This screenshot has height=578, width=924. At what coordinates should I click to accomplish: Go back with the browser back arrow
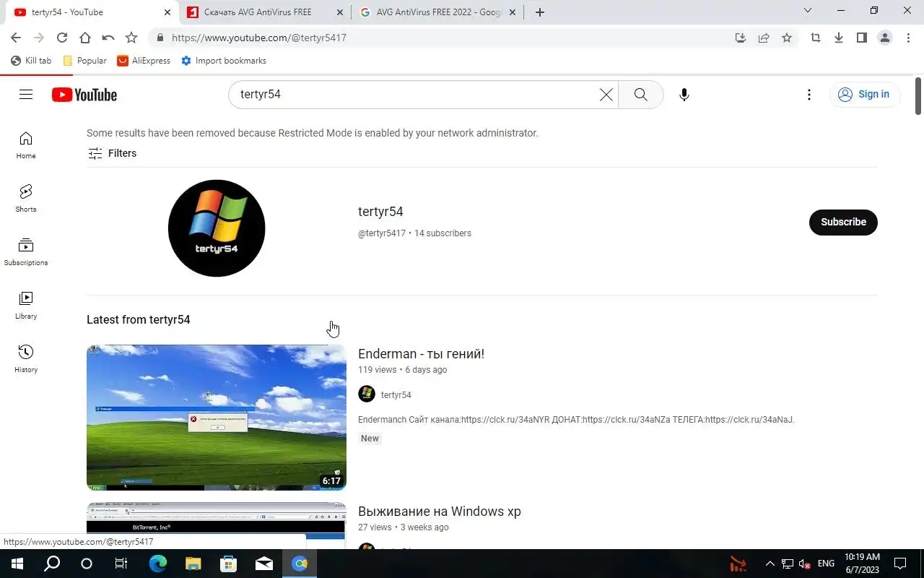tap(16, 38)
